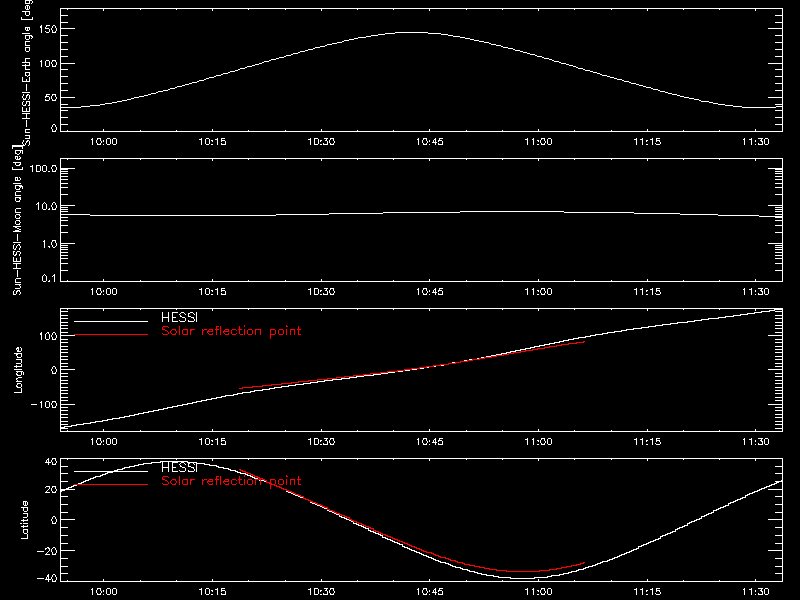The image size is (800, 600).
Task: Click "10:15" under the Earth angle plot
Action: click(x=212, y=142)
